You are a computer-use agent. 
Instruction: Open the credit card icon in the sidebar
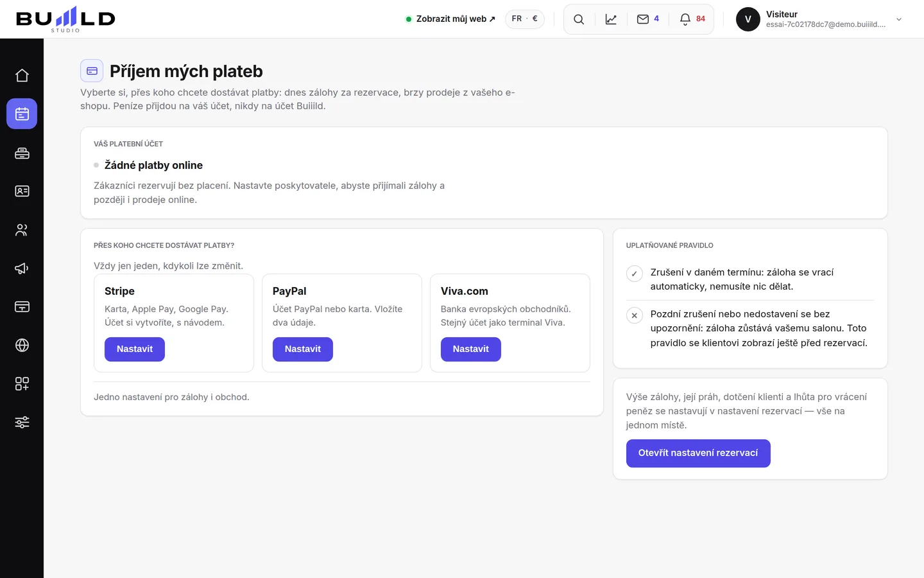point(22,307)
